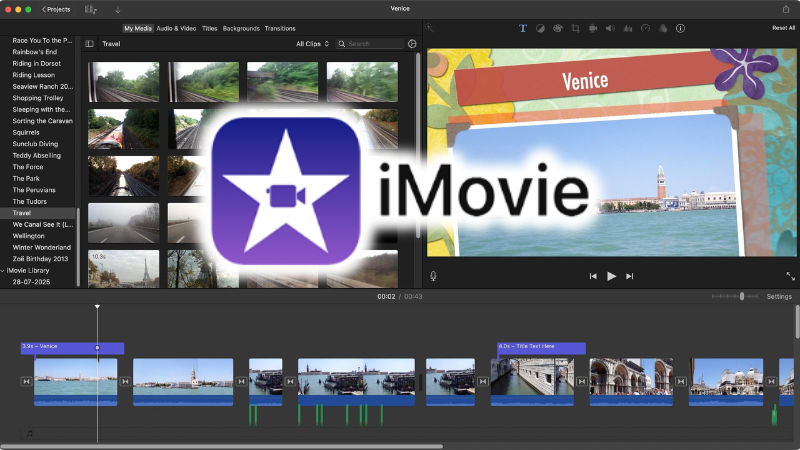The height and width of the screenshot is (450, 800).
Task: Select the cropping tool
Action: [x=575, y=28]
